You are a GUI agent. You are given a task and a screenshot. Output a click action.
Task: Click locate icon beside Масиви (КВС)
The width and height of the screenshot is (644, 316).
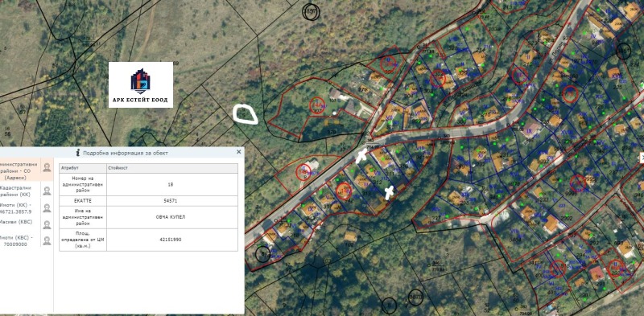47,225
